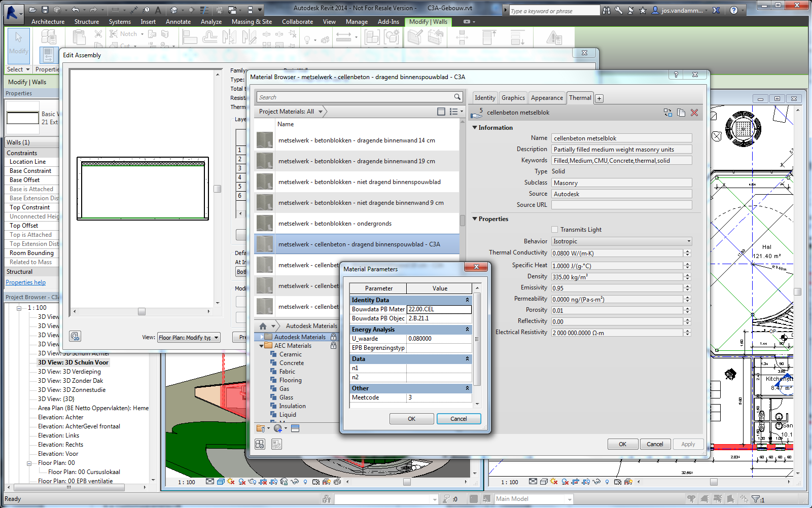Select metselwerk - betonblokken - ondergronds material
The image size is (812, 508).
357,224
